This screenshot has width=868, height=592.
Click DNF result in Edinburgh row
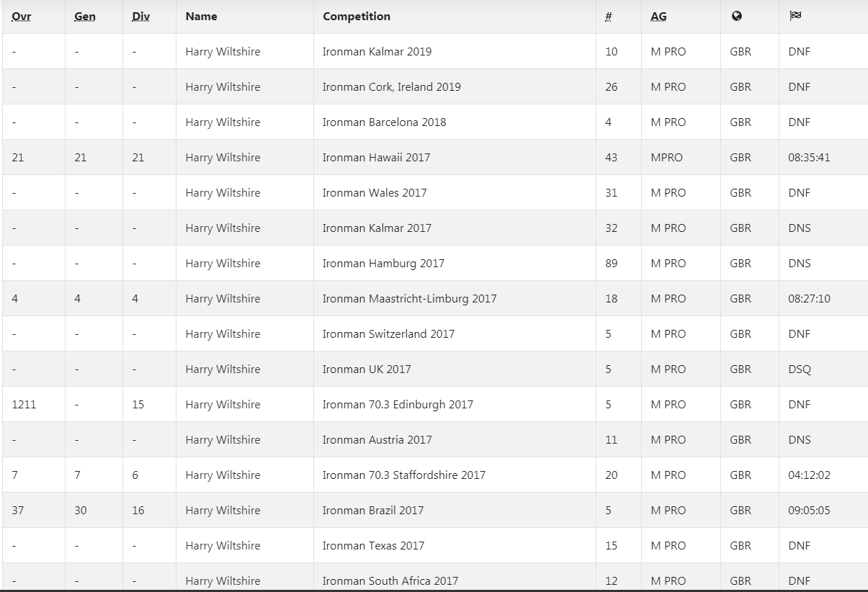click(799, 405)
